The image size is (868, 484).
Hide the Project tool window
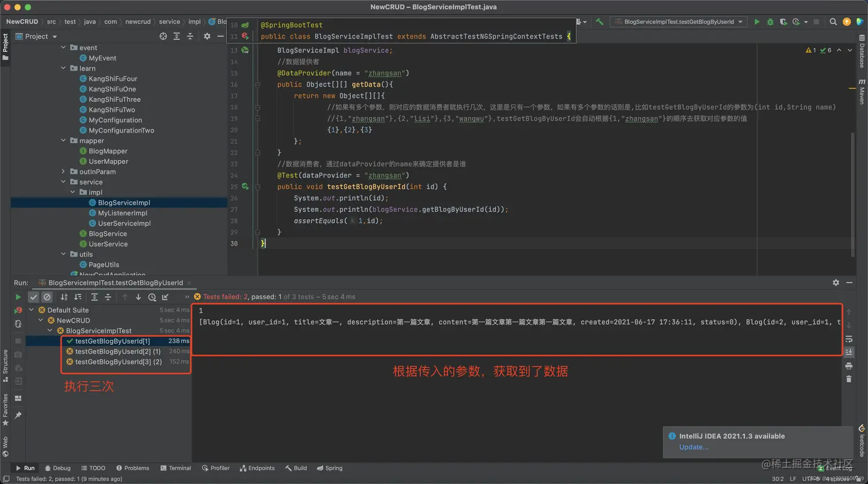(x=220, y=36)
